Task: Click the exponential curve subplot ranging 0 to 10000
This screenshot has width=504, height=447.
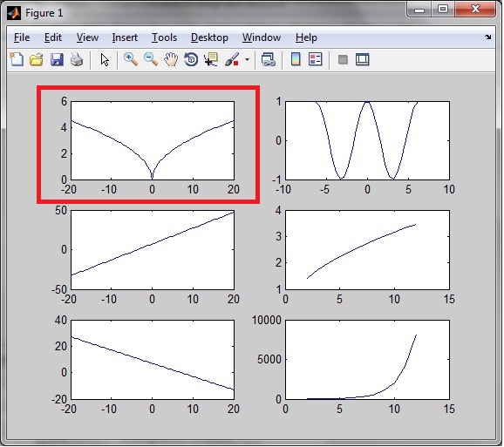Action: (x=367, y=360)
